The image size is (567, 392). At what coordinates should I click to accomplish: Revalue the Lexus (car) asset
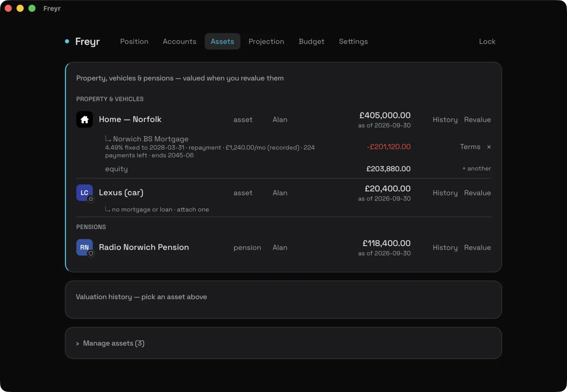coord(477,193)
